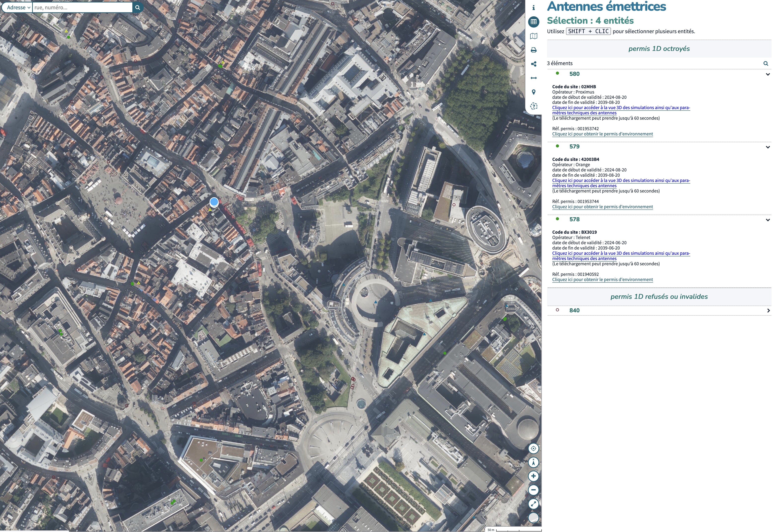The width and height of the screenshot is (774, 532).
Task: Zoom out on the map
Action: 533,490
